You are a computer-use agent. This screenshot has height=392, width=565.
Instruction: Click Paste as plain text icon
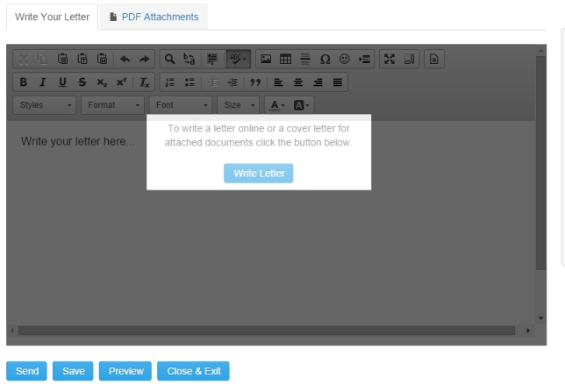[82, 59]
